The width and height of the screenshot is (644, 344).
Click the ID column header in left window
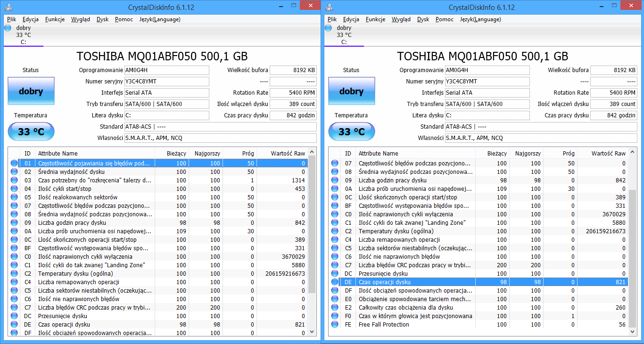28,154
